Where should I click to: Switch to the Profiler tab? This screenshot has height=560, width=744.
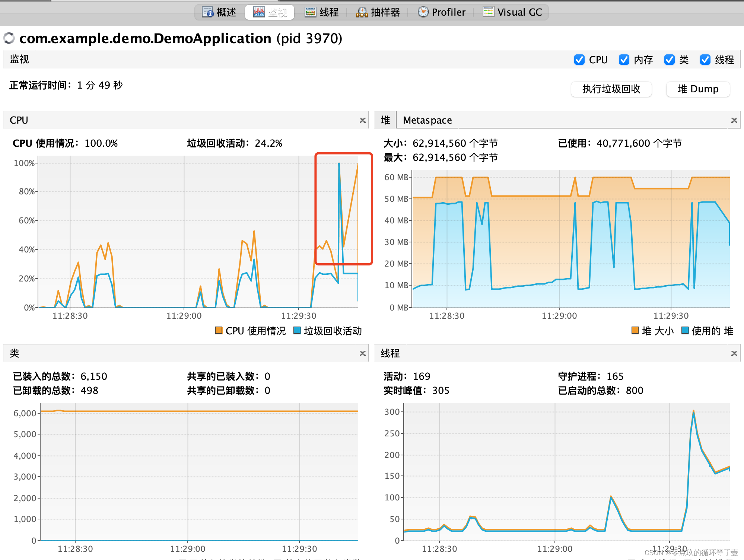pos(441,12)
